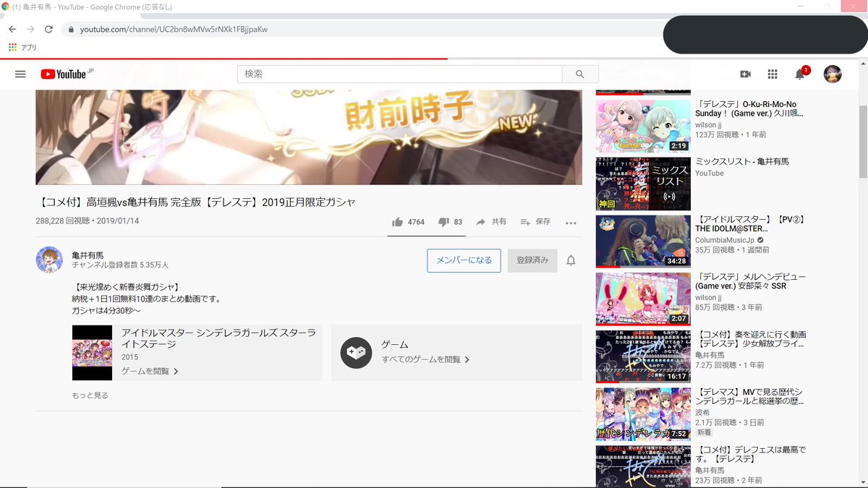Open デレフェスは最高です video thumbnail

coord(643,467)
